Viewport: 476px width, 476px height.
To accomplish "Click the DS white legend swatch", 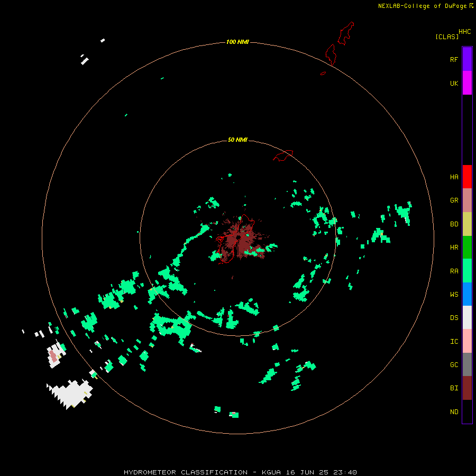I will pos(467,317).
